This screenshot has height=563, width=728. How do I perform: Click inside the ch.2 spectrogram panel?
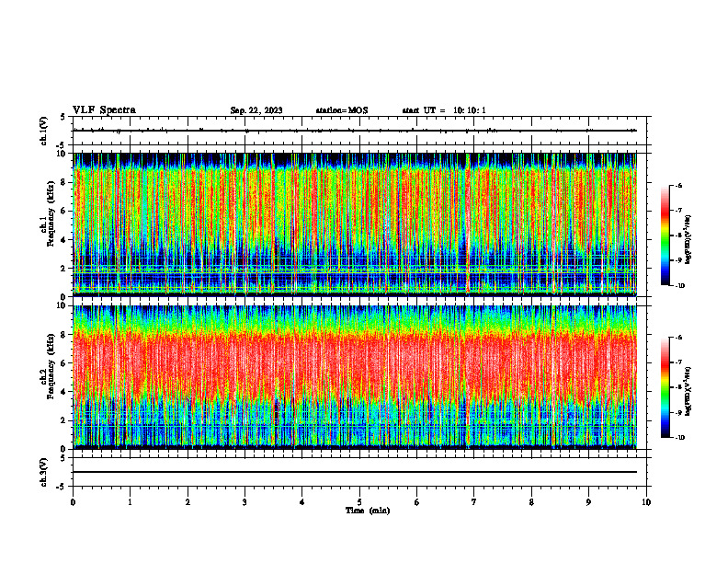[x=355, y=377]
